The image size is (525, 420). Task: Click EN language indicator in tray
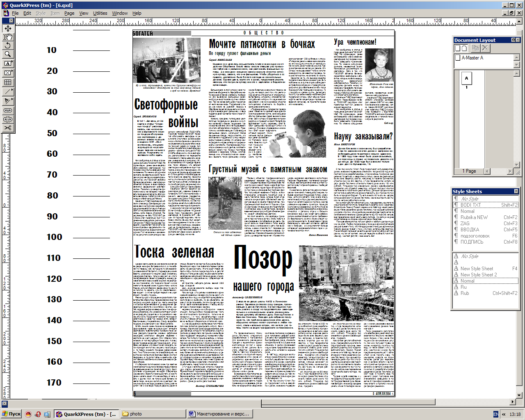[496, 414]
